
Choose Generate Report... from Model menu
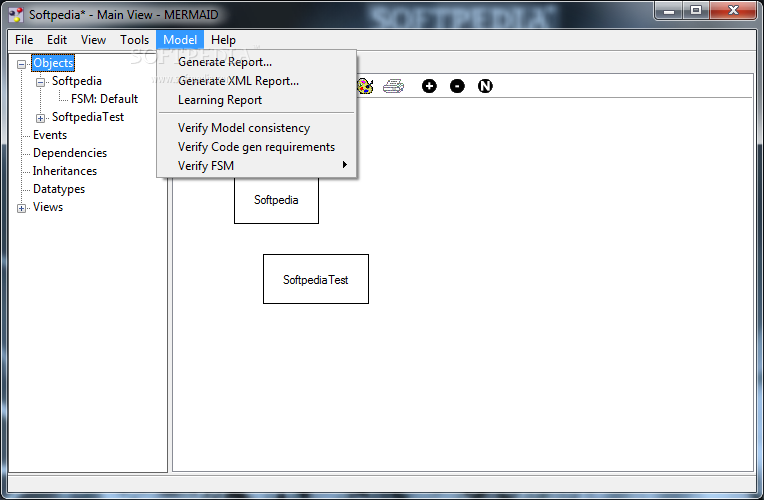[256, 62]
